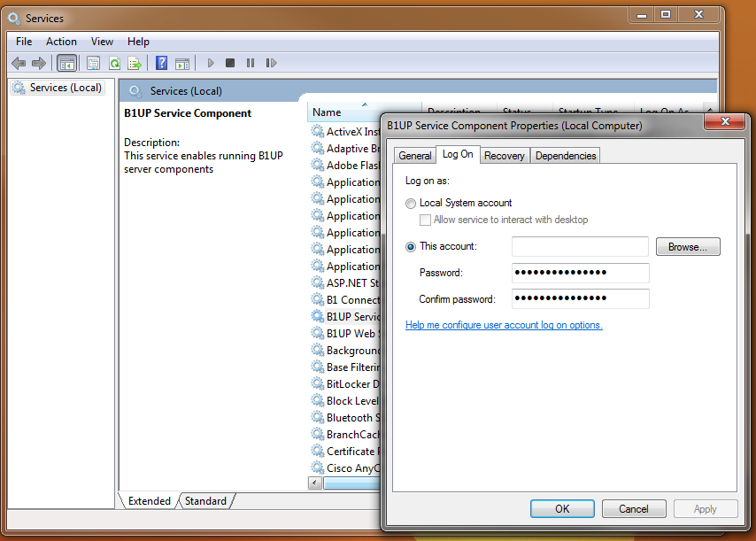This screenshot has width=756, height=541.
Task: Toggle the Show/Hide Action Pane icon
Action: [182, 63]
